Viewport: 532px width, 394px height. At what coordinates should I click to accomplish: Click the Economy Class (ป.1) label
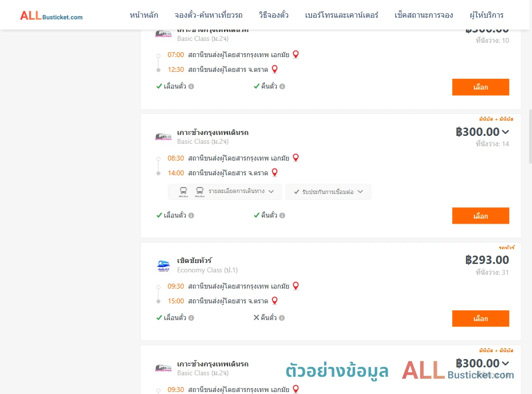tap(207, 270)
